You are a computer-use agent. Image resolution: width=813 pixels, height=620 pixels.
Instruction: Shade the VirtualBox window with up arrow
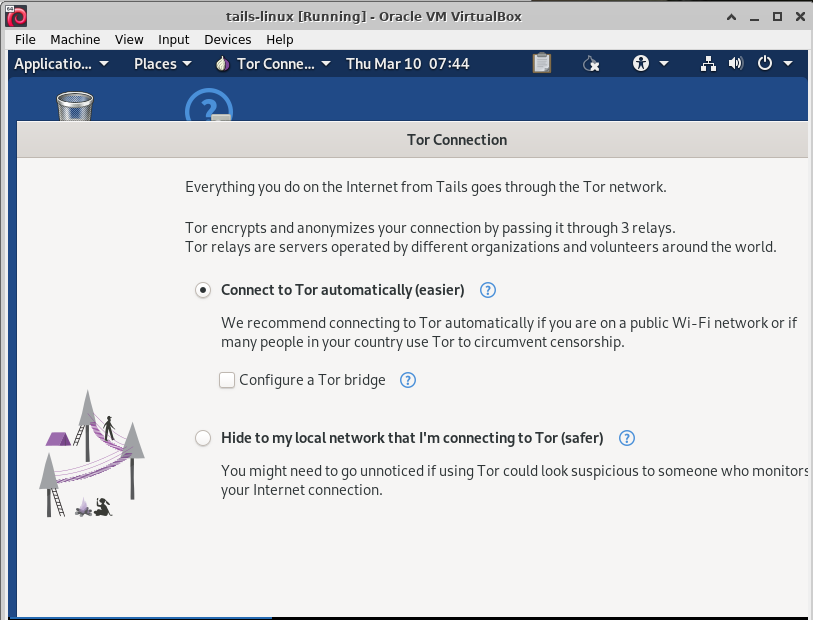pyautogui.click(x=732, y=17)
